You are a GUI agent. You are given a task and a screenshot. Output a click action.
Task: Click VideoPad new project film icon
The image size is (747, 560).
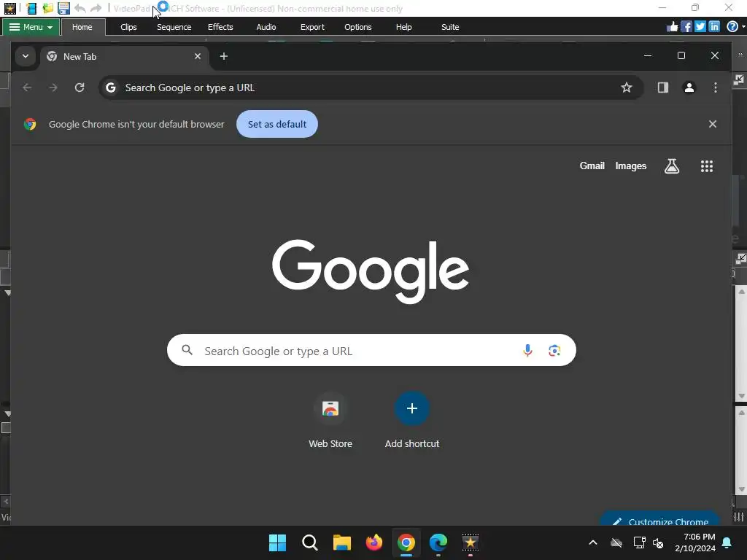(x=32, y=8)
